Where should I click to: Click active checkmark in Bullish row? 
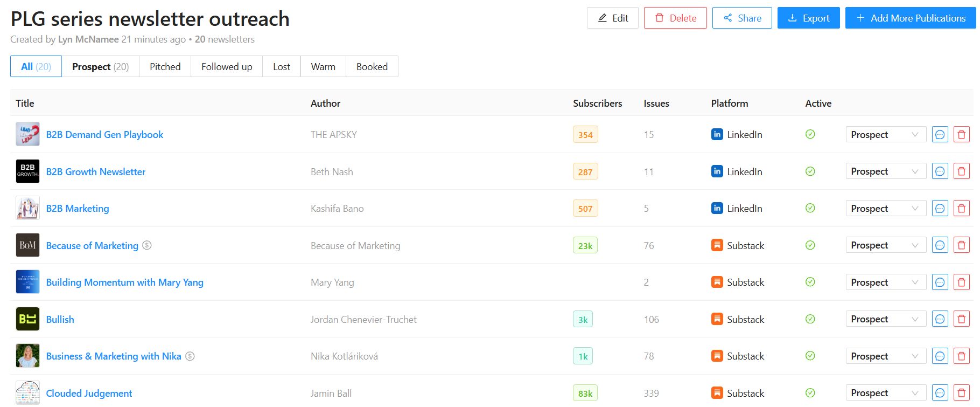[x=810, y=319]
